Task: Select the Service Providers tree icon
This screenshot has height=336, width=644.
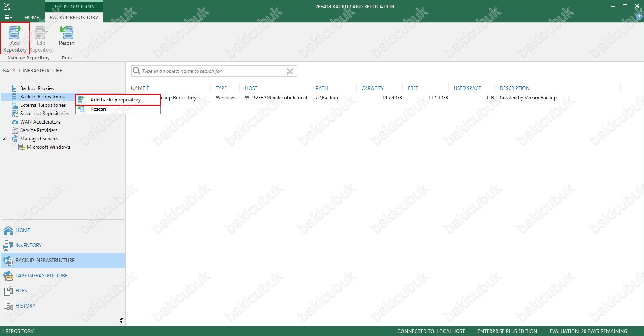Action: [15, 130]
